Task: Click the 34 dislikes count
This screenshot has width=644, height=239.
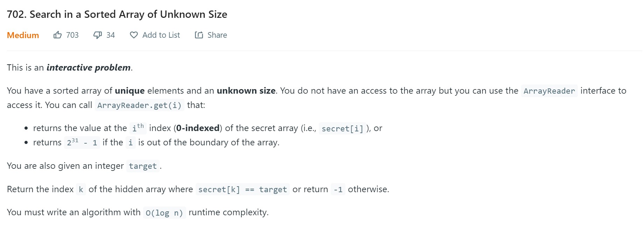Action: point(111,35)
